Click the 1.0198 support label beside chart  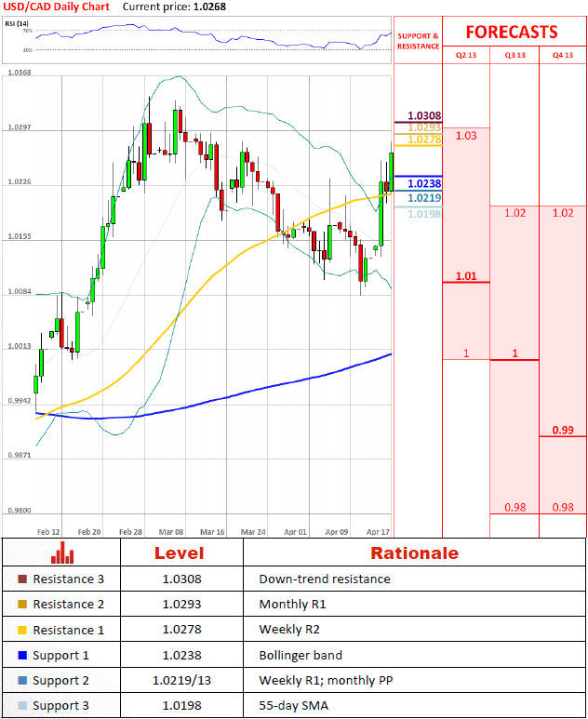pyautogui.click(x=424, y=214)
